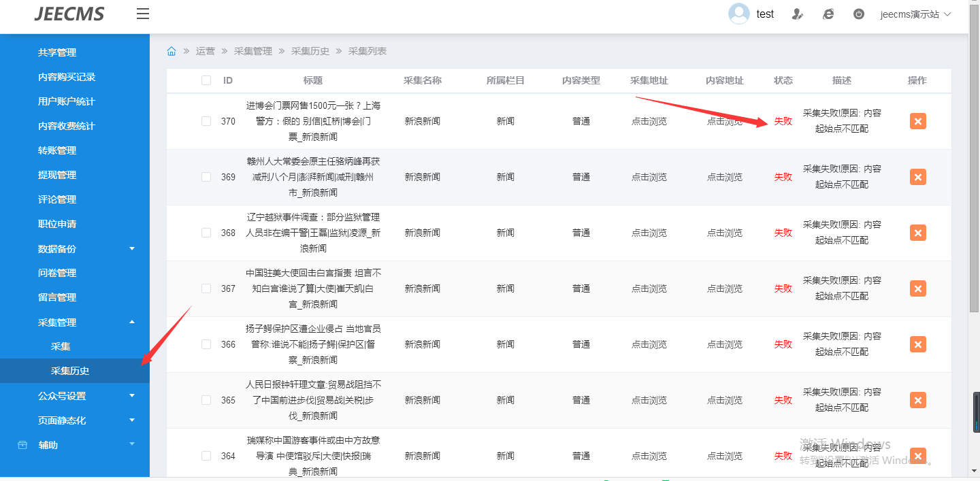This screenshot has height=481, width=980.
Task: Delete record 370 with orange X button
Action: [x=918, y=121]
